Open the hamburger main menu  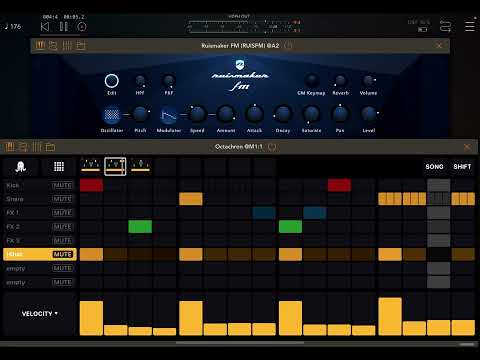click(x=470, y=26)
